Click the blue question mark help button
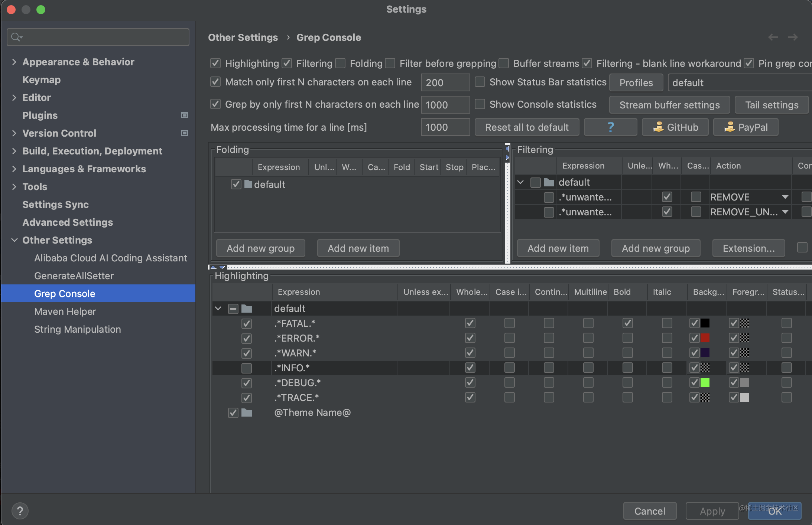Screen dimensions: 812x525 610,127
